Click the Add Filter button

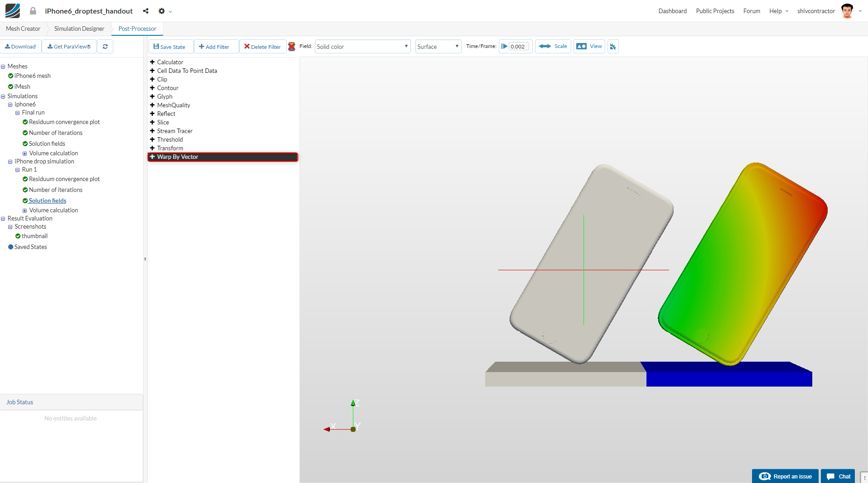[x=216, y=47]
